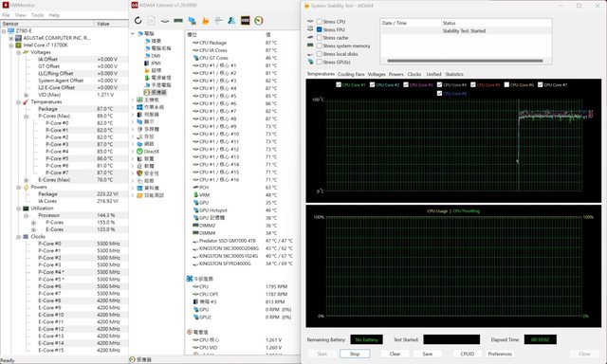607x364 pixels.
Task: Uncheck the Stress FPU option
Action: (x=319, y=29)
